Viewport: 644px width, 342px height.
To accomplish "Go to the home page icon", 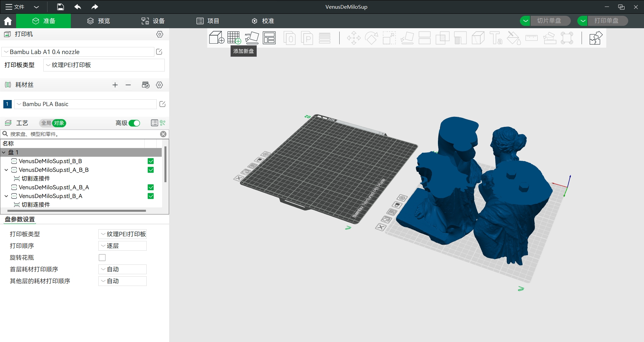I will pyautogui.click(x=8, y=21).
